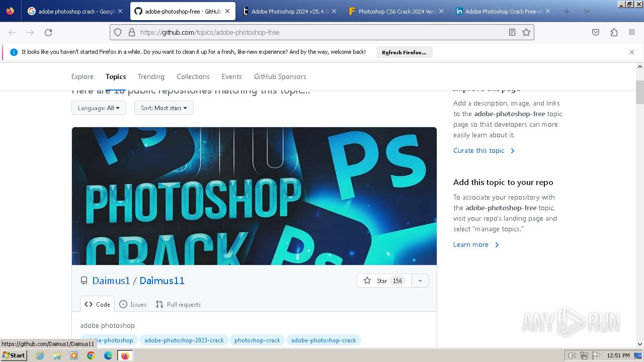This screenshot has height=362, width=644.
Task: Click the page vertical scrollbar thumb
Action: click(640, 92)
